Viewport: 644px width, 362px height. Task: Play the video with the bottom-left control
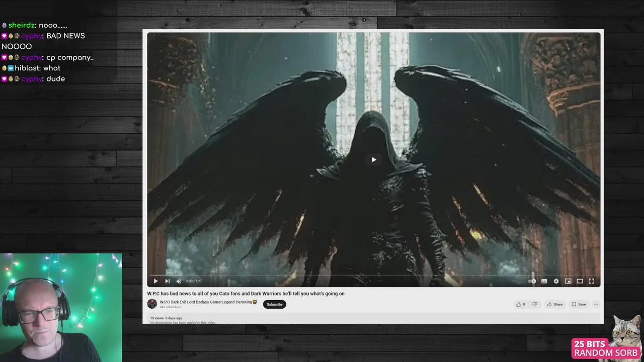(155, 281)
